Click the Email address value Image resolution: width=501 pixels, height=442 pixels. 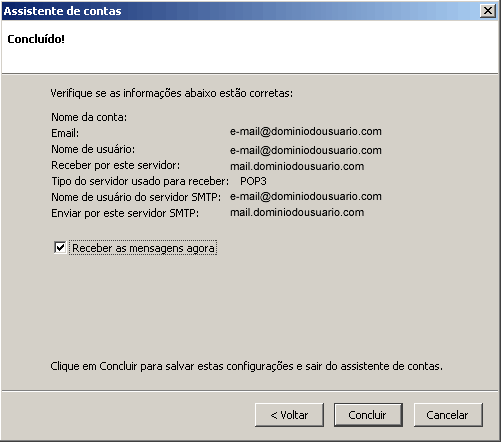coord(306,131)
